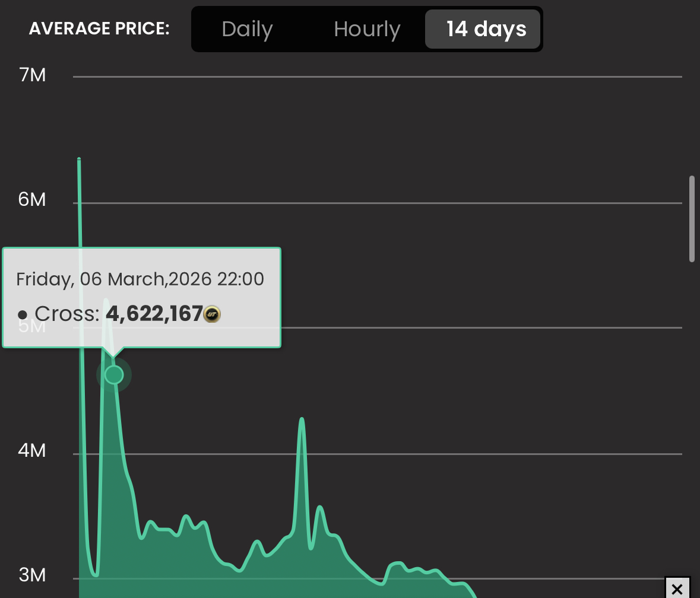
Task: Click the Cross series label in the tooltip
Action: pyautogui.click(x=66, y=314)
